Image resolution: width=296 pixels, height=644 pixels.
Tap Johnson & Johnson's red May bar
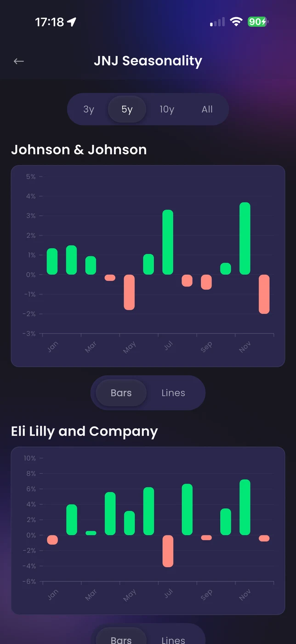[x=129, y=292]
